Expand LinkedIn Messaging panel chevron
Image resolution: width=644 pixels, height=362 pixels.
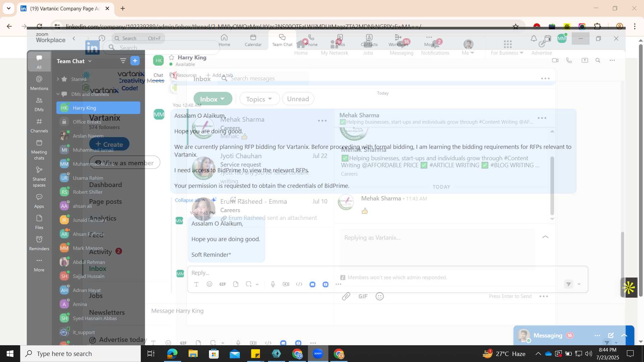point(624,335)
